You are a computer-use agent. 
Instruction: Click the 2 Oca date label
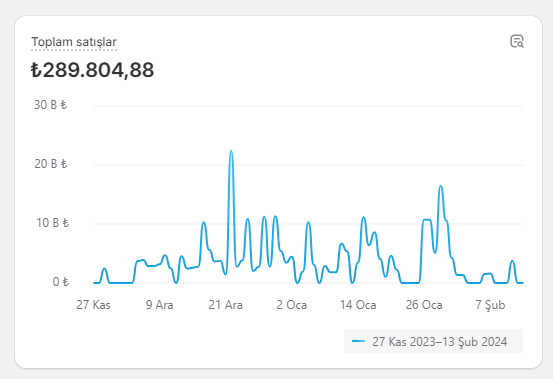[291, 305]
